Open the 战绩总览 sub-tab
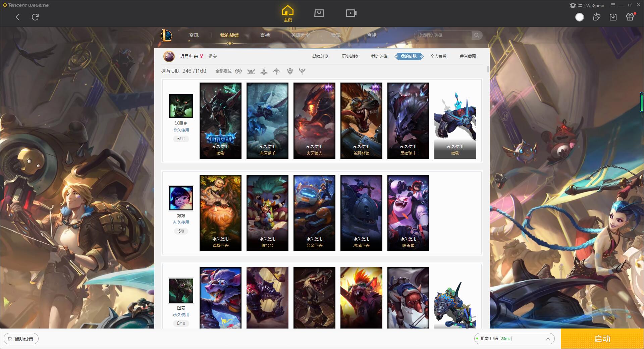The height and width of the screenshot is (349, 644). click(x=320, y=56)
